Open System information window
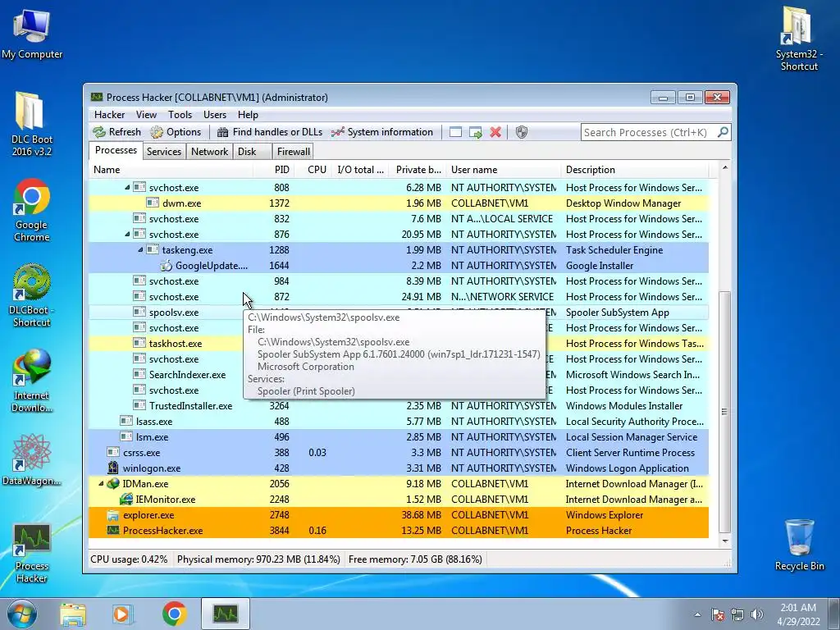 [381, 132]
